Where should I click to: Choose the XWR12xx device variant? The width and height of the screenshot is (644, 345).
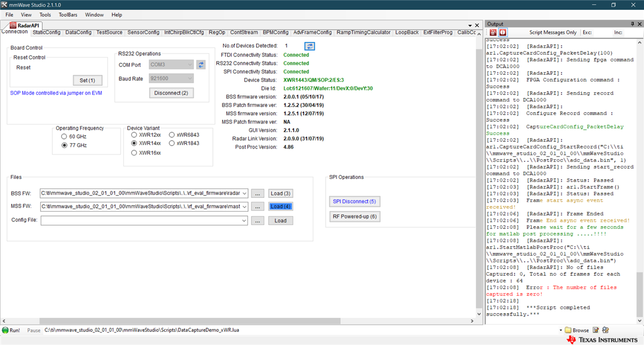134,135
